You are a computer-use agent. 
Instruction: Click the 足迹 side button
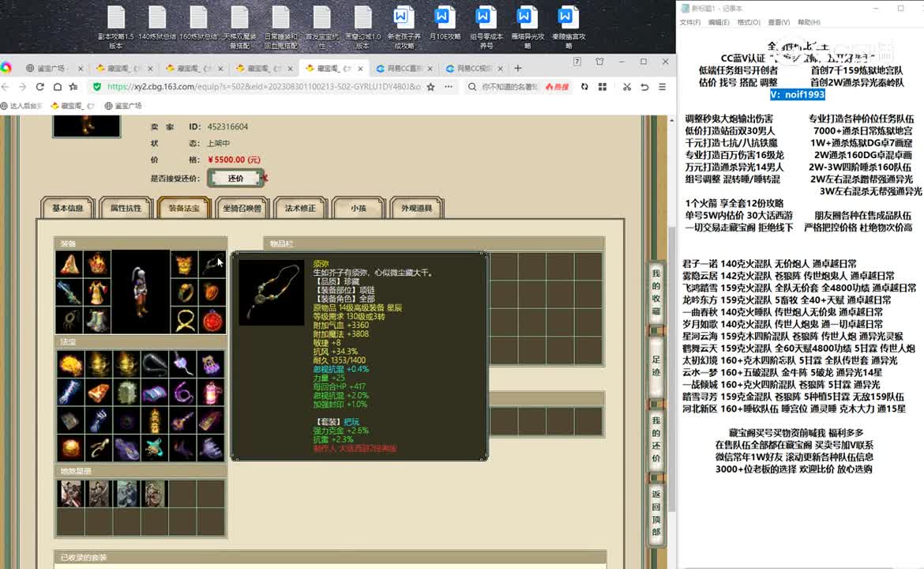pyautogui.click(x=656, y=366)
